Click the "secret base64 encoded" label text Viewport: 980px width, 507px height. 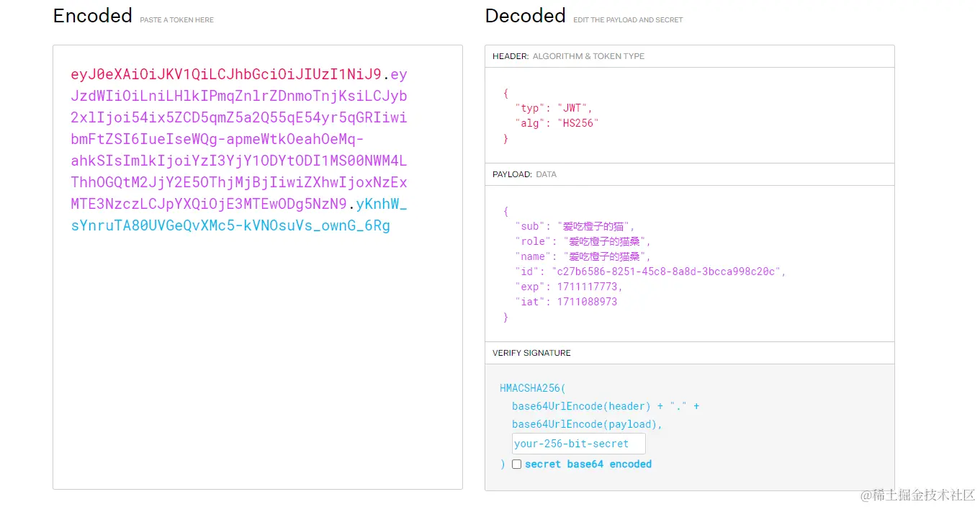pos(588,465)
